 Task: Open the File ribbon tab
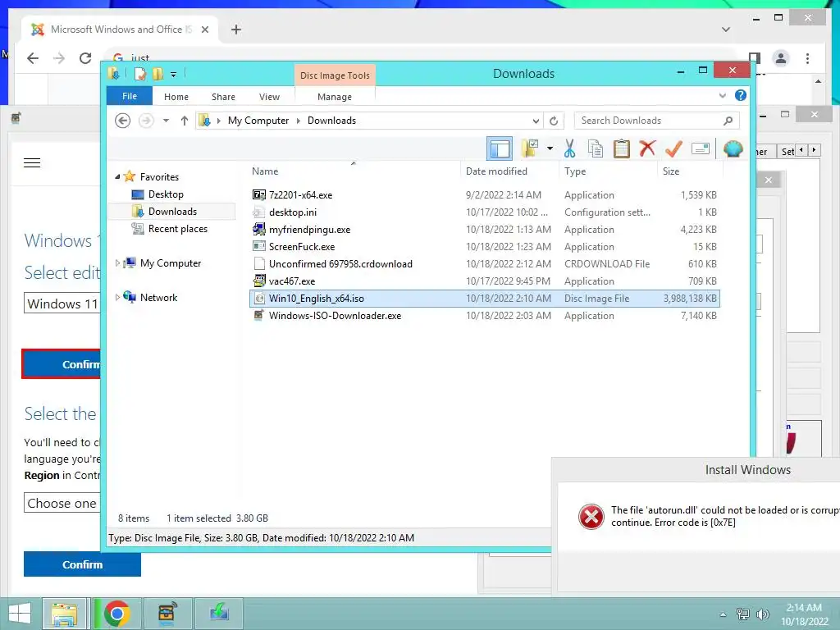[x=130, y=96]
